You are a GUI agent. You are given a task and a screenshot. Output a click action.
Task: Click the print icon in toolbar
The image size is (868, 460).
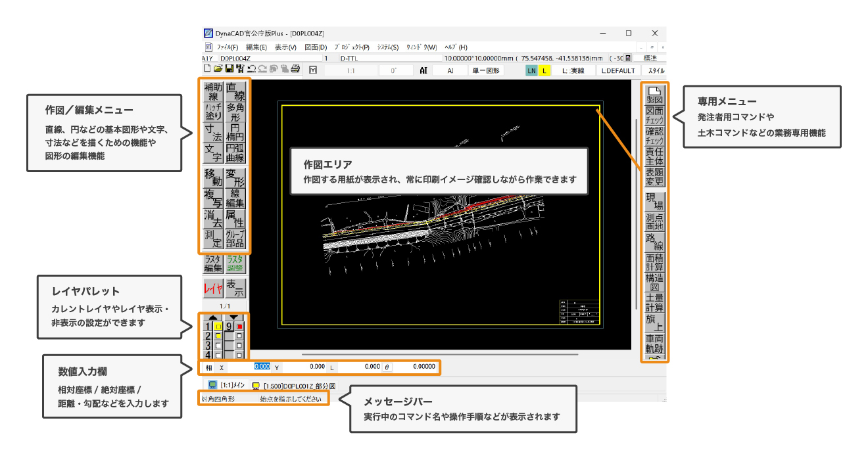click(295, 68)
